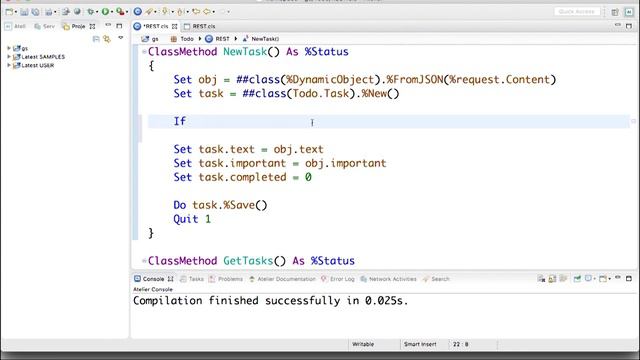
Task: Open the Error Log tab
Action: tap(338, 279)
